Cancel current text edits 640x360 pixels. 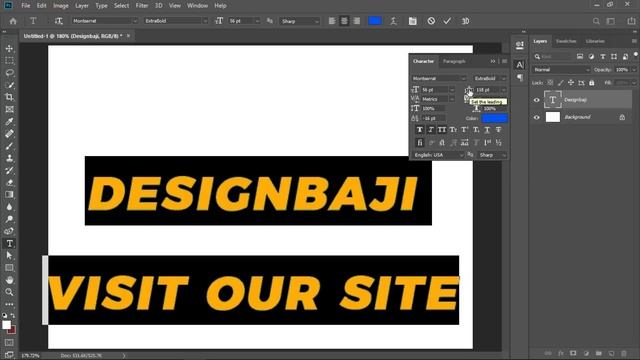[431, 21]
